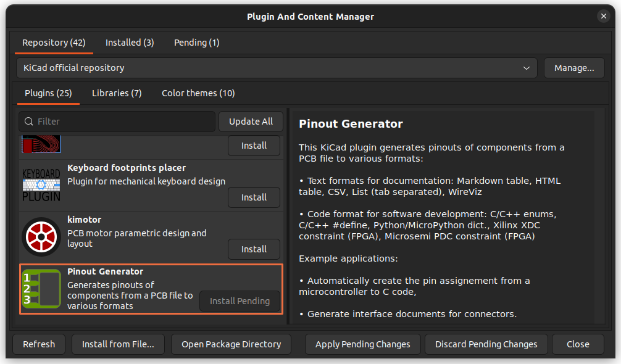Screen dimensions: 621x364
Task: View the Libraries (7) tab
Action: pos(117,93)
